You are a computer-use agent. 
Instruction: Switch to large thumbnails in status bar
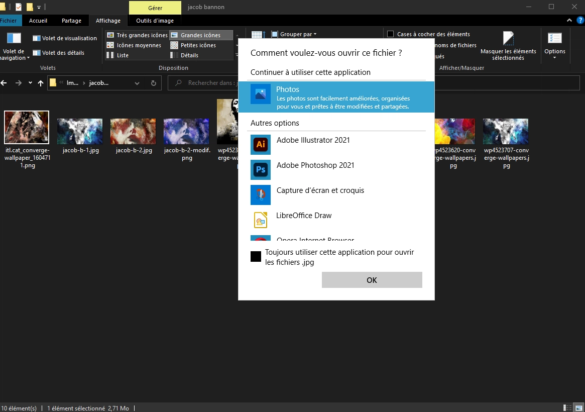[578, 408]
